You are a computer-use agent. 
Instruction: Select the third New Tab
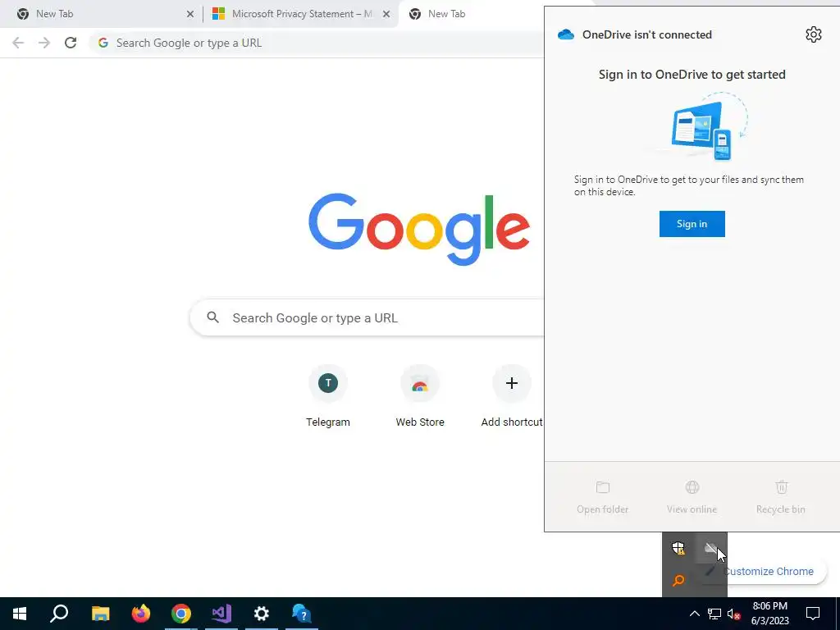point(472,14)
